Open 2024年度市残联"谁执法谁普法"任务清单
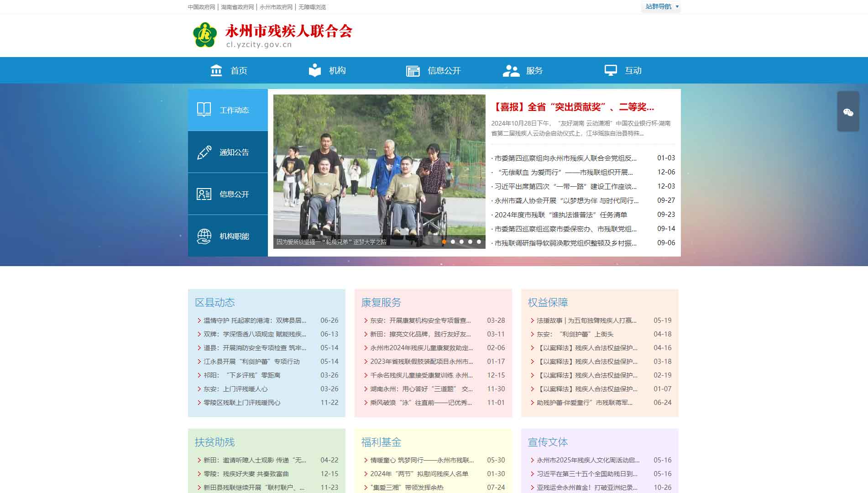868x493 pixels. (x=561, y=215)
